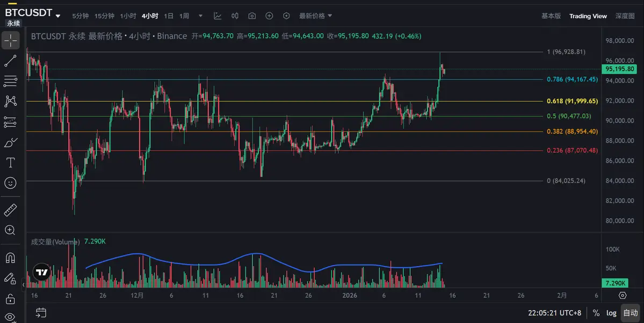The width and height of the screenshot is (644, 323).
Task: Click the current price tag 95,195.80
Action: click(x=619, y=69)
